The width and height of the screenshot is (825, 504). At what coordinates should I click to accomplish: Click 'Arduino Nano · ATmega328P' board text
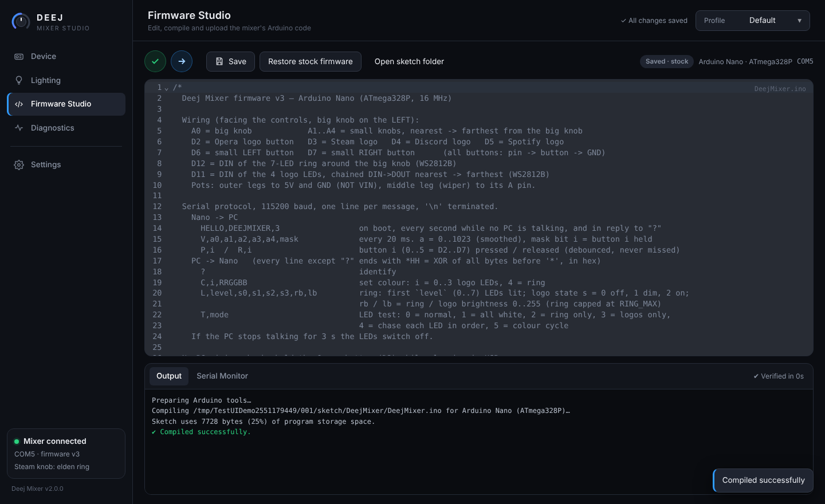pyautogui.click(x=745, y=62)
